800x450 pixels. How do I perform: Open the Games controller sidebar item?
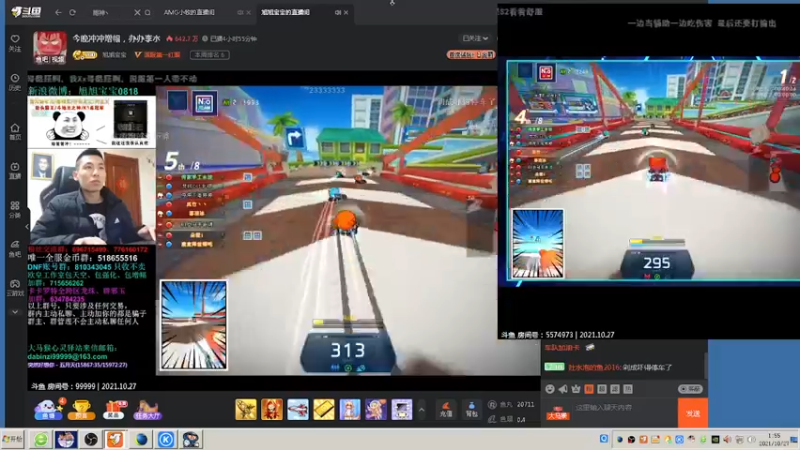[15, 288]
